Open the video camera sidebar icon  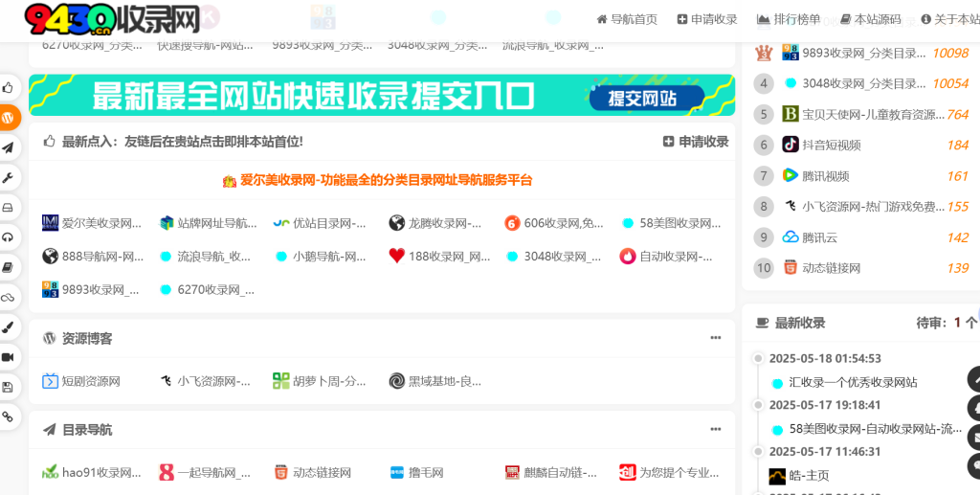click(x=8, y=357)
